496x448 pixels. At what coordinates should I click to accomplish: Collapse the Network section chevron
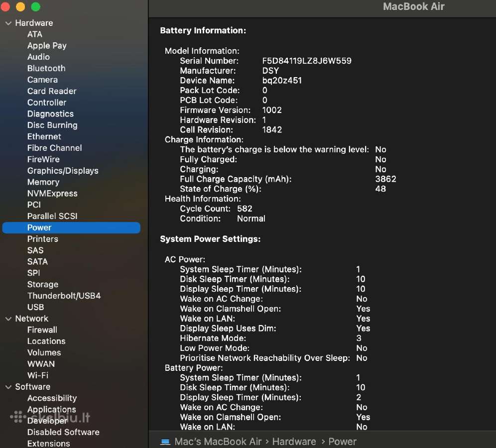[8, 319]
